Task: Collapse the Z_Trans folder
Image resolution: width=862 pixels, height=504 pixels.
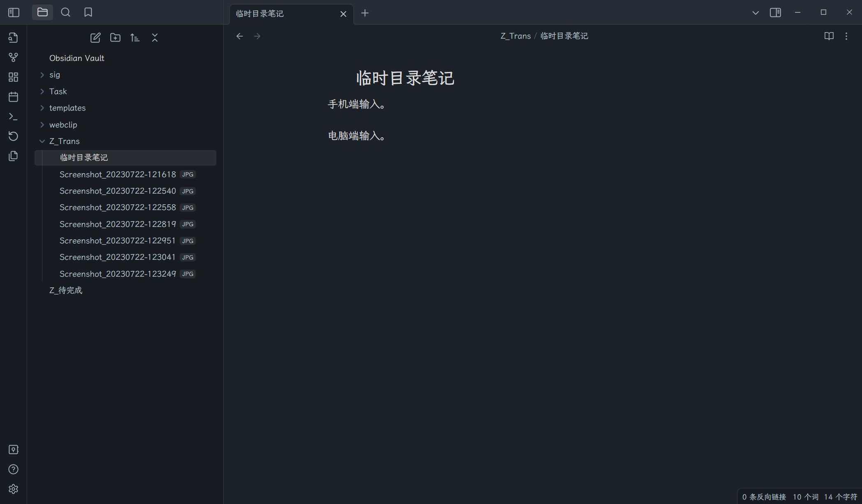Action: [x=64, y=141]
